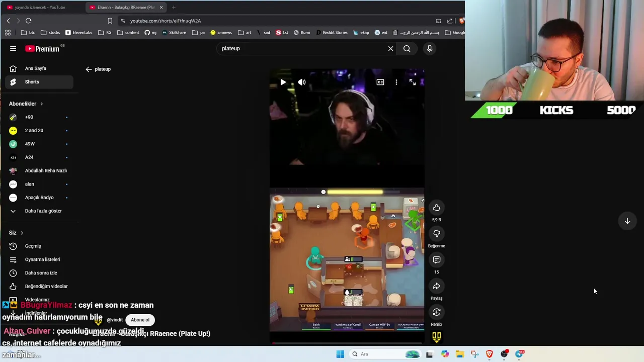Open Reddit Stories bookmark
The height and width of the screenshot is (362, 644).
tap(332, 33)
